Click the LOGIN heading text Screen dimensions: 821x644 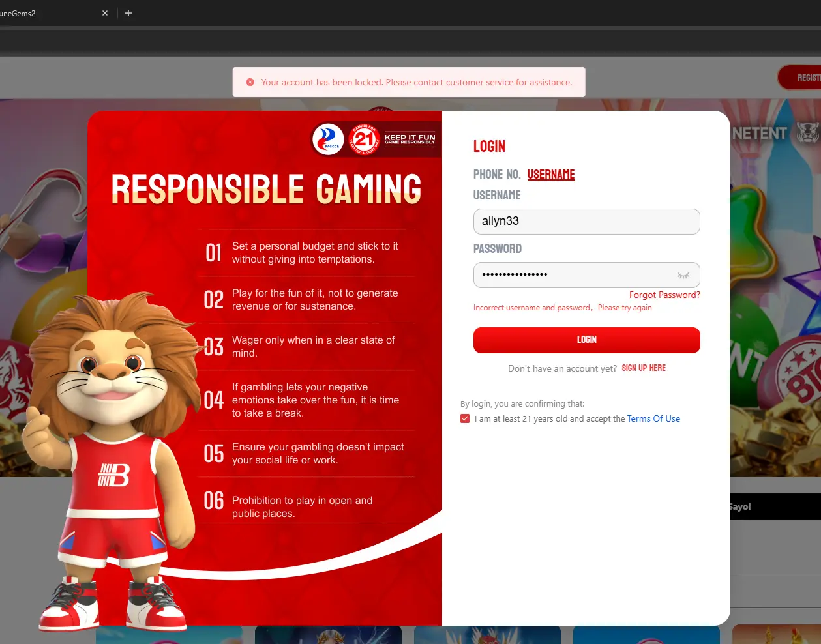pos(489,147)
